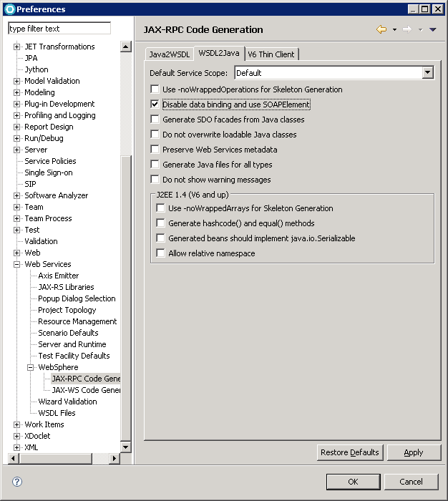
Task: Enable Use -noWrappedOperations for Skeleton Generation
Action: [x=155, y=89]
